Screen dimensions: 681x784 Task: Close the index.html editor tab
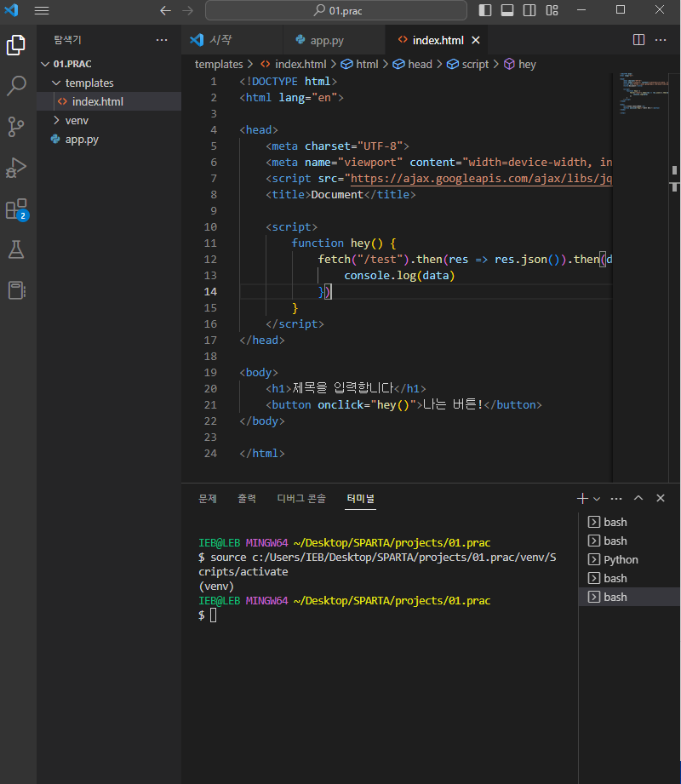[476, 40]
